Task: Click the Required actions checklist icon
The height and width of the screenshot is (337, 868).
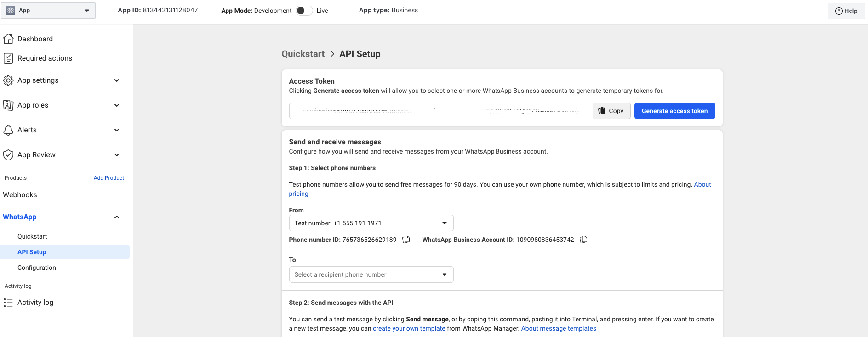Action: click(8, 58)
